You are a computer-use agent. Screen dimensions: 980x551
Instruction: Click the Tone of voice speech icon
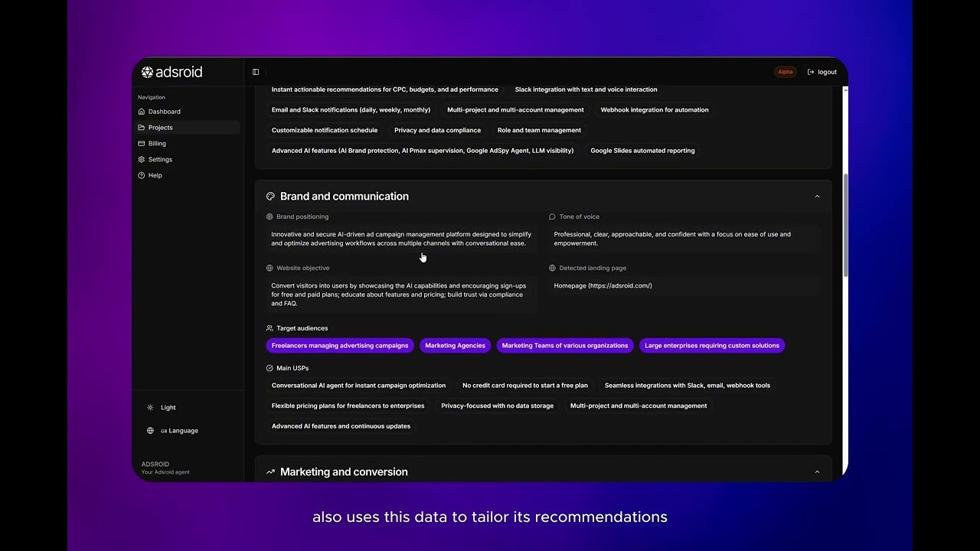point(552,217)
